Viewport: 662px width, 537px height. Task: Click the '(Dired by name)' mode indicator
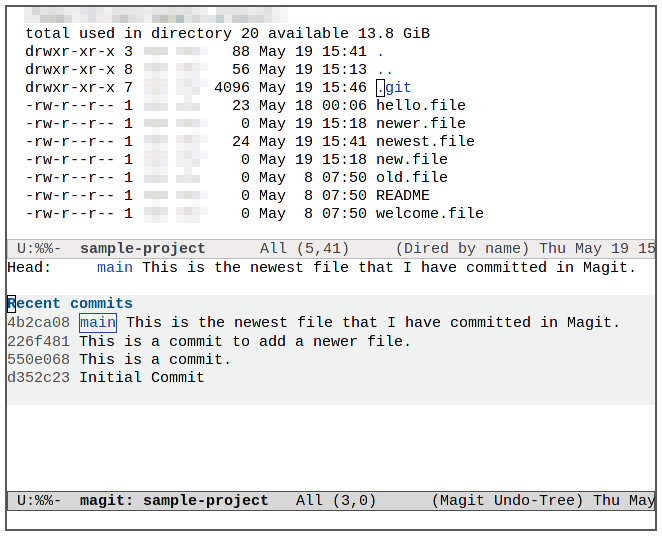click(x=462, y=248)
